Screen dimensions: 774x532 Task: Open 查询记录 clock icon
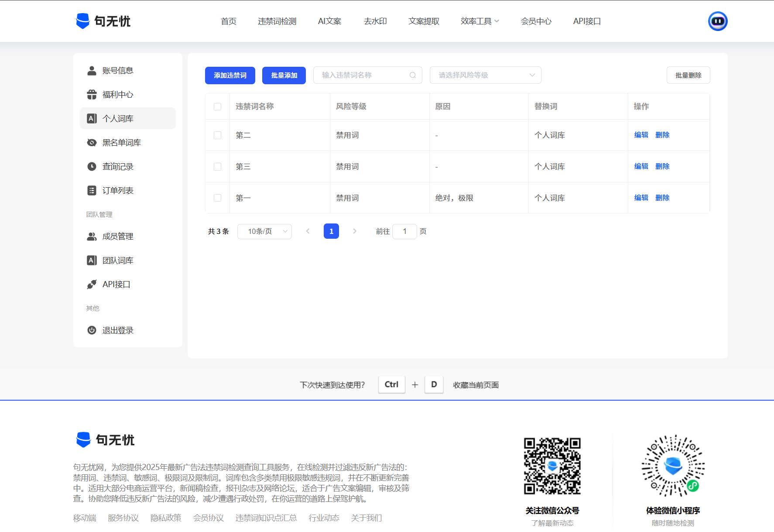click(x=92, y=167)
